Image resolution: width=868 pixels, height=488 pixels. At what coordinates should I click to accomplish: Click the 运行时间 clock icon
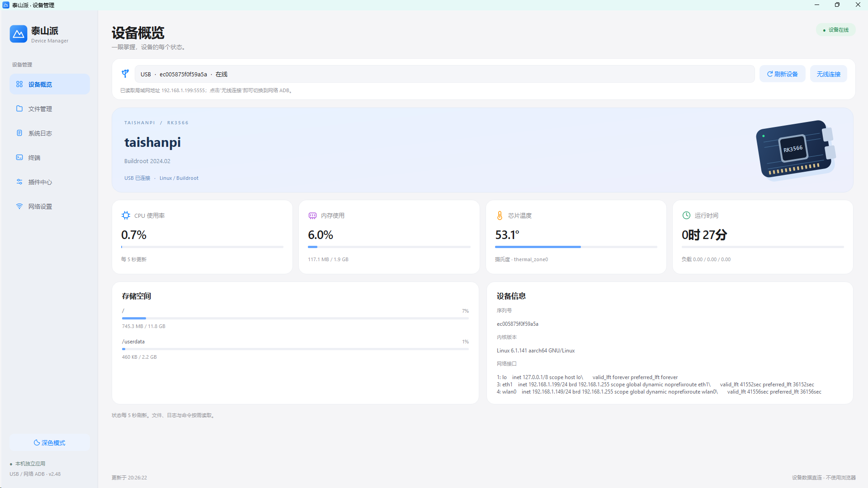686,215
